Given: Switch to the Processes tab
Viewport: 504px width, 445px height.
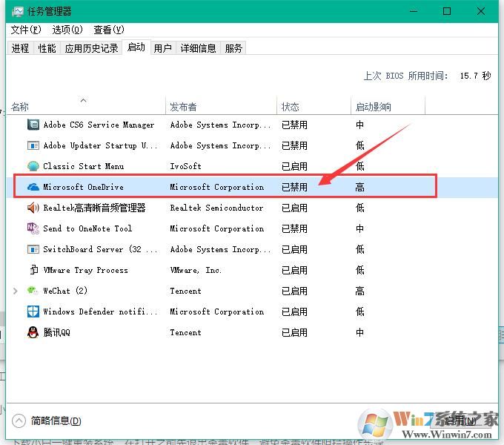Looking at the screenshot, I should point(20,48).
